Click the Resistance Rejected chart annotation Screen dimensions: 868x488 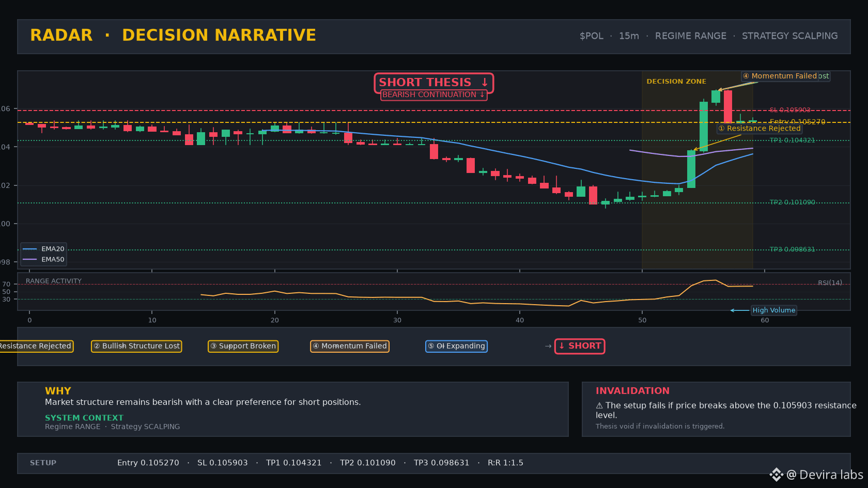pos(760,129)
